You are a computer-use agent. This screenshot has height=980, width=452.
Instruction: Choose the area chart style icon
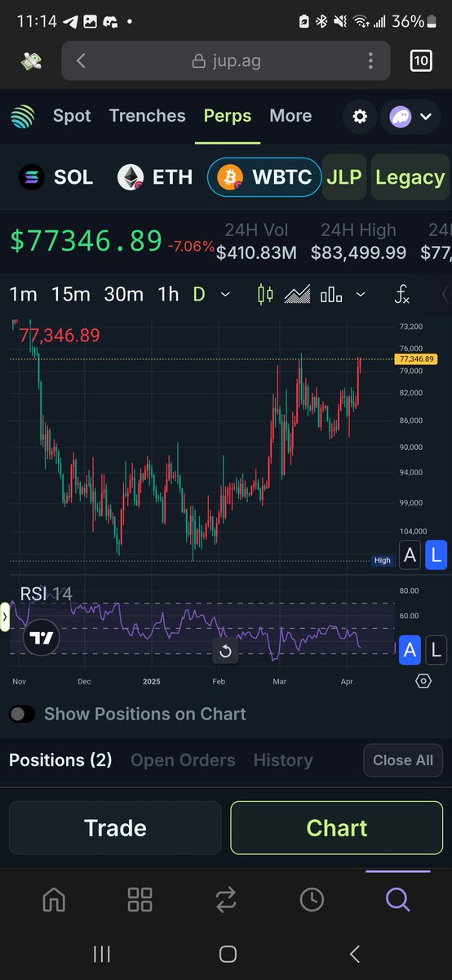(298, 294)
